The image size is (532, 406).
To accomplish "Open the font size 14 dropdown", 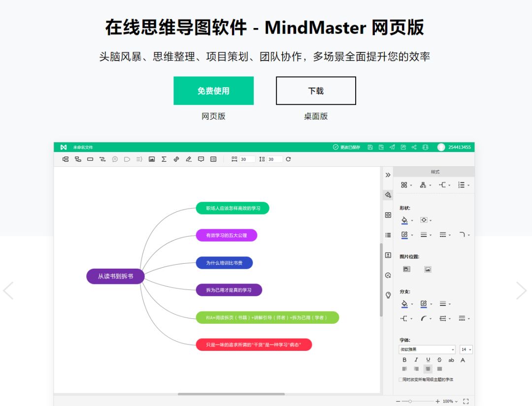I will click(x=465, y=349).
